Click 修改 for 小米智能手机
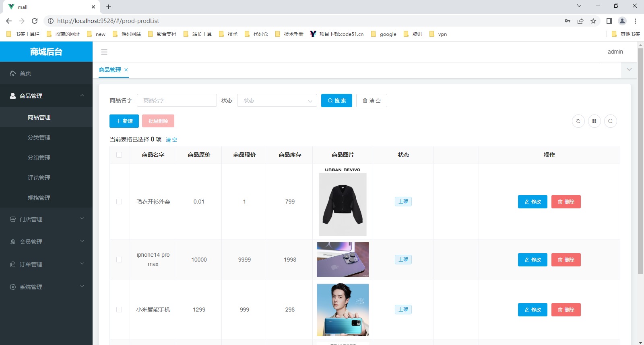 tap(533, 310)
